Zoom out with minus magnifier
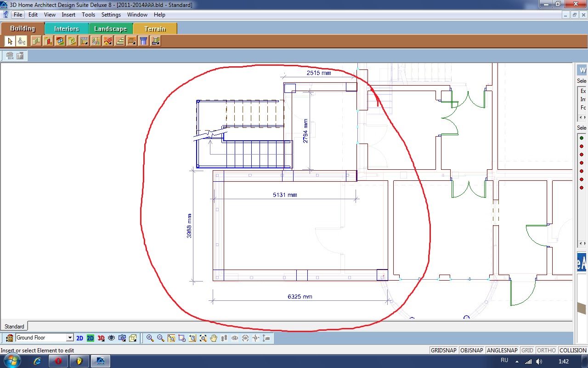588x368 pixels. (161, 338)
